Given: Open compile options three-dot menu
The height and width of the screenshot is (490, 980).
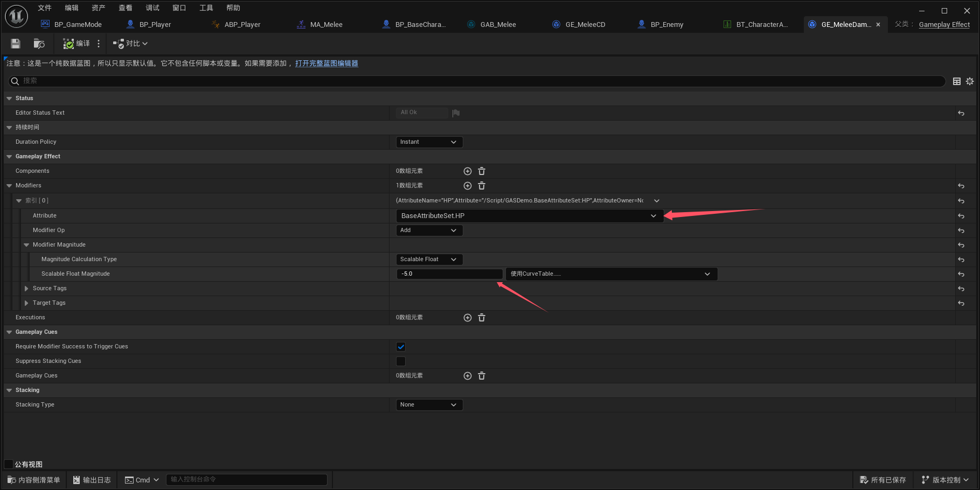Looking at the screenshot, I should (x=99, y=44).
